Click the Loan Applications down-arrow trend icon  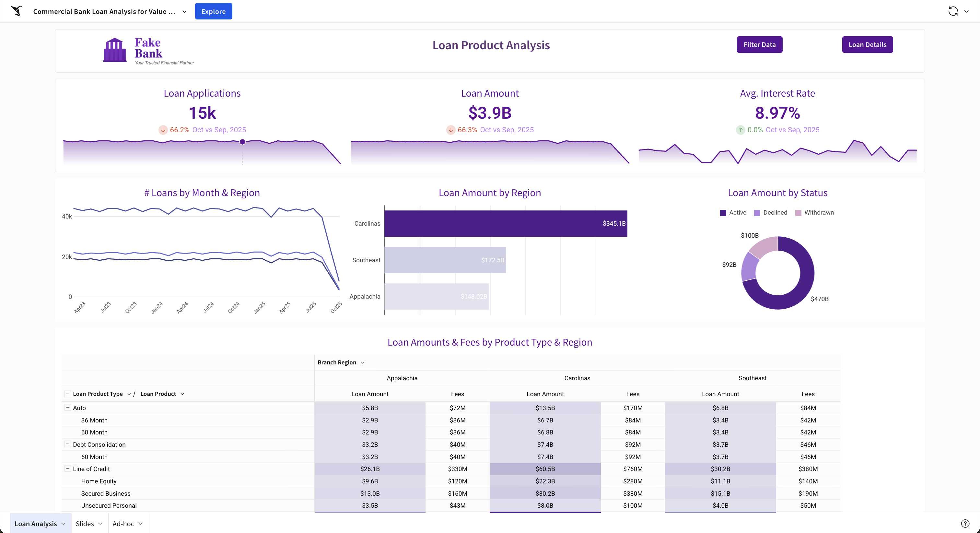click(163, 130)
